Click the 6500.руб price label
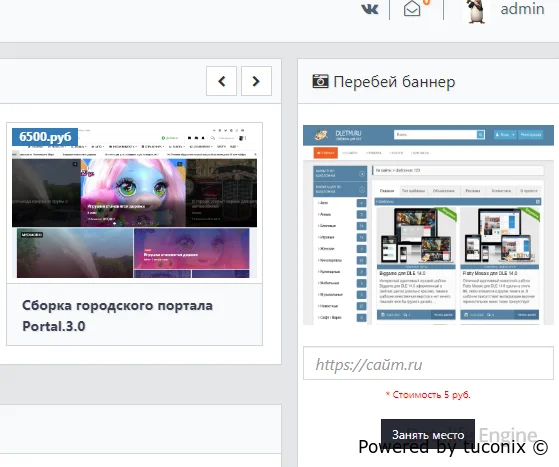The image size is (559, 467). point(45,137)
